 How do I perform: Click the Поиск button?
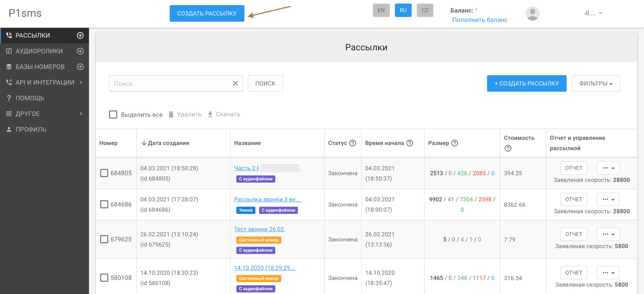pyautogui.click(x=265, y=83)
